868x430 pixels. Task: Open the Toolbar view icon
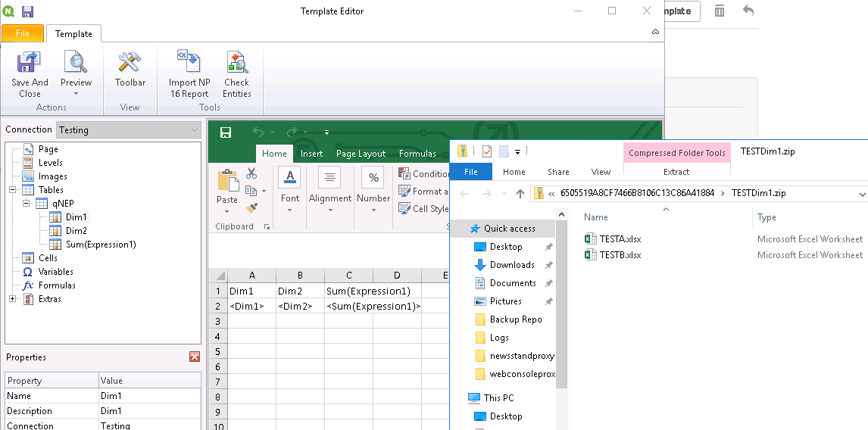[x=130, y=62]
